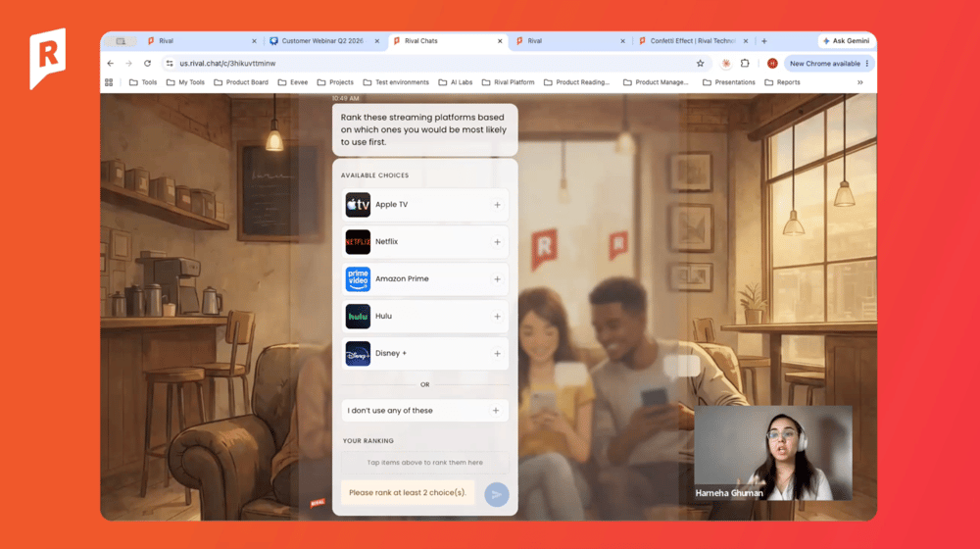
Task: Choose I don't use any of these
Action: (x=425, y=411)
